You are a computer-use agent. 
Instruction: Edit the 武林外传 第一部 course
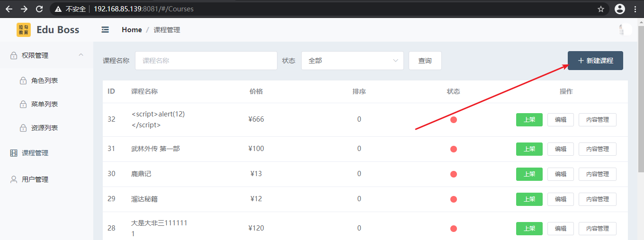tap(561, 149)
